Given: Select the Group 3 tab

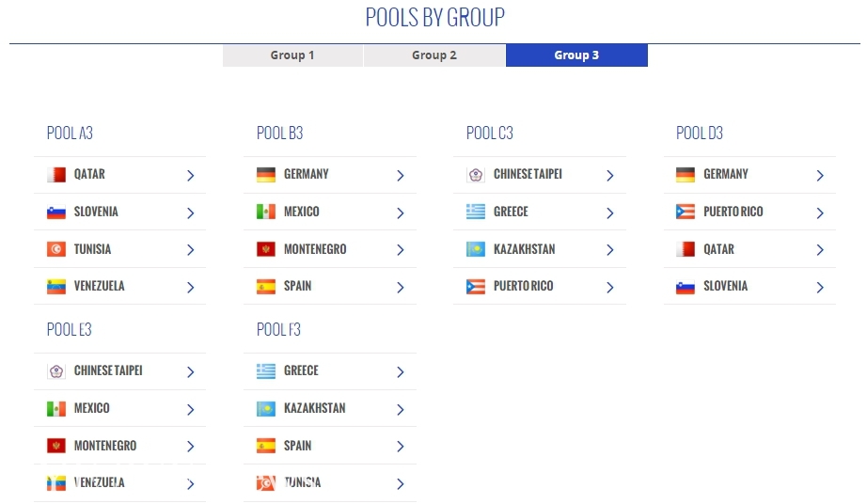Looking at the screenshot, I should (576, 55).
